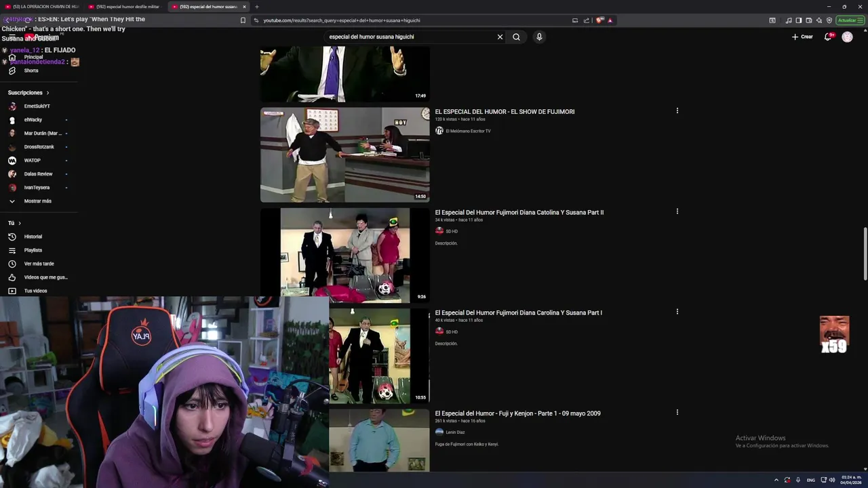Play thumbnail of EL SHOW DE FUJIMORI video
This screenshot has width=868, height=488.
click(x=344, y=155)
